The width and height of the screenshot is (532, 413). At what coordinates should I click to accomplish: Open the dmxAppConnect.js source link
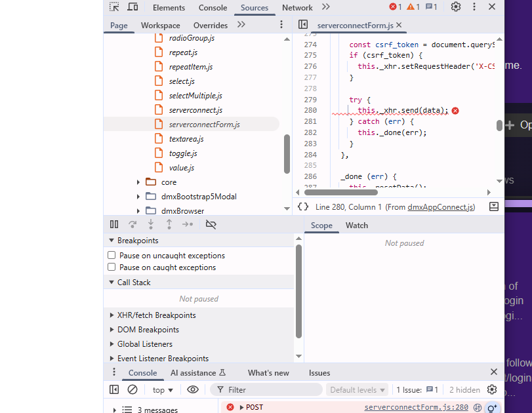point(440,207)
